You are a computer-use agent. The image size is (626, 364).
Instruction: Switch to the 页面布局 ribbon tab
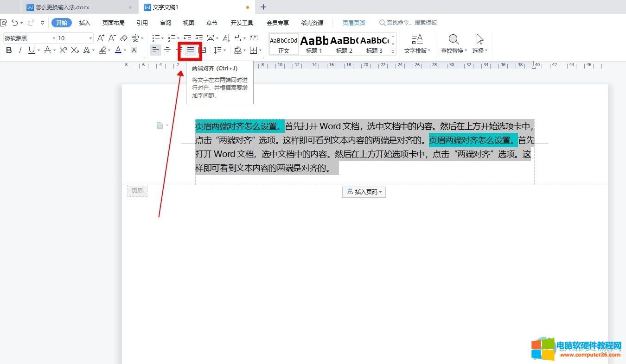point(114,23)
